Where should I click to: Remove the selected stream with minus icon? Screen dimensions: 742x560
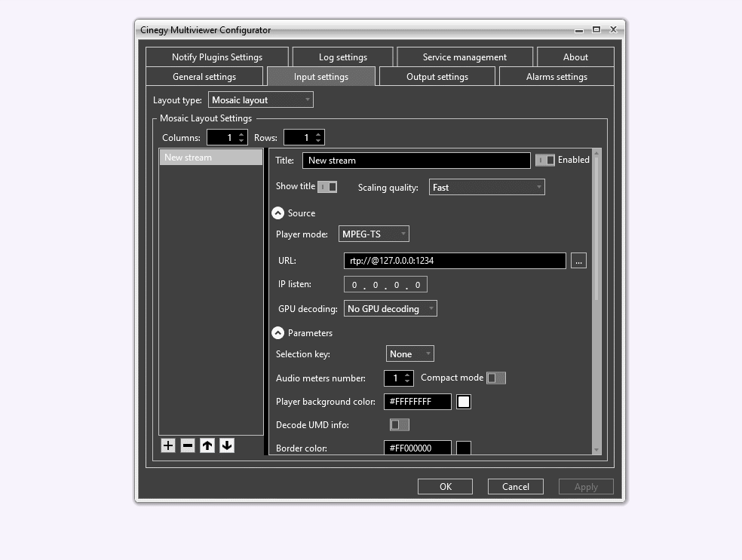pyautogui.click(x=188, y=445)
